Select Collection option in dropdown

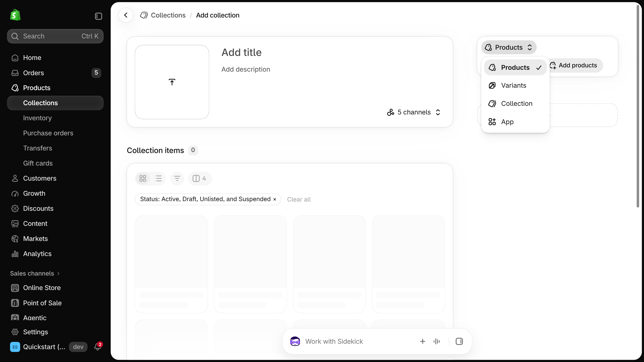coord(515,103)
